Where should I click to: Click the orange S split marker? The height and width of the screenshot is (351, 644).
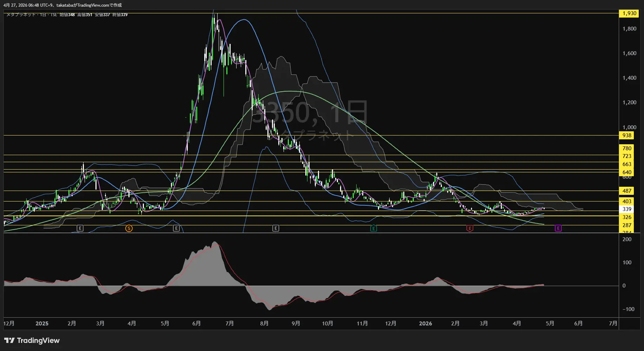129,229
